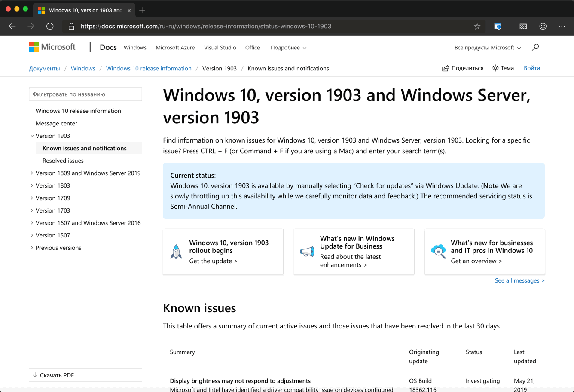The height and width of the screenshot is (392, 574).
Task: Click the lock icon in the address bar
Action: pos(71,26)
